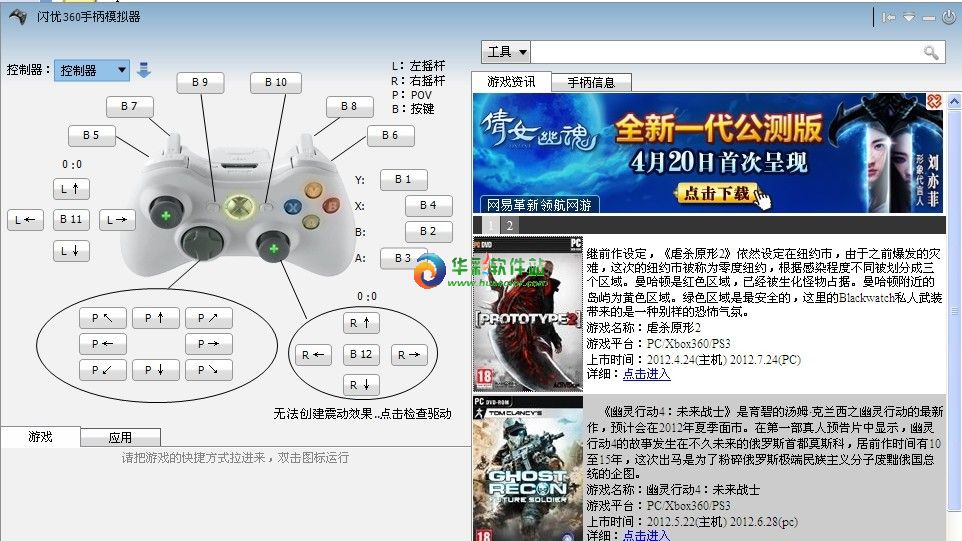Switch to the 游戏资讯 tab

click(511, 82)
